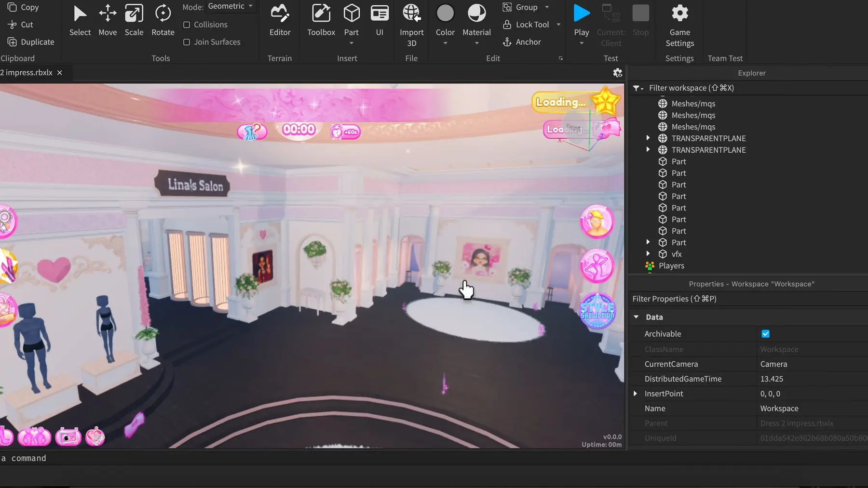This screenshot has height=488, width=868.
Task: Click the 00:00 timer display
Action: tap(299, 129)
